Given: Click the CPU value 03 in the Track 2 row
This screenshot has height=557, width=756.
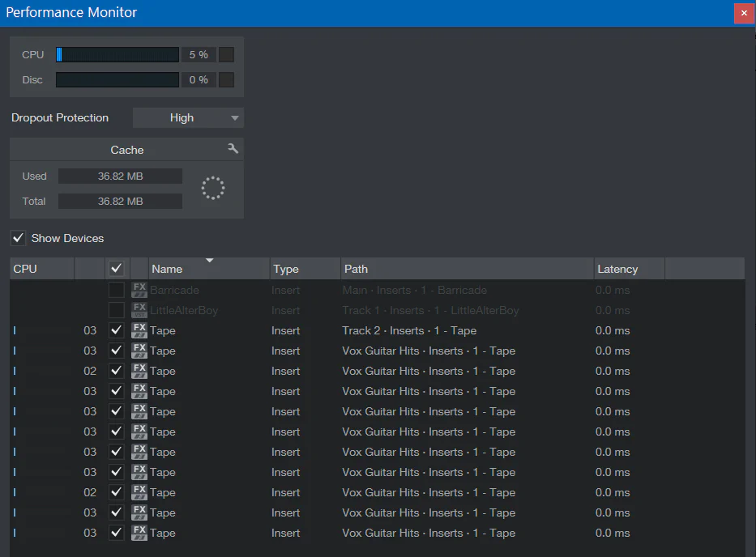Looking at the screenshot, I should pos(90,330).
